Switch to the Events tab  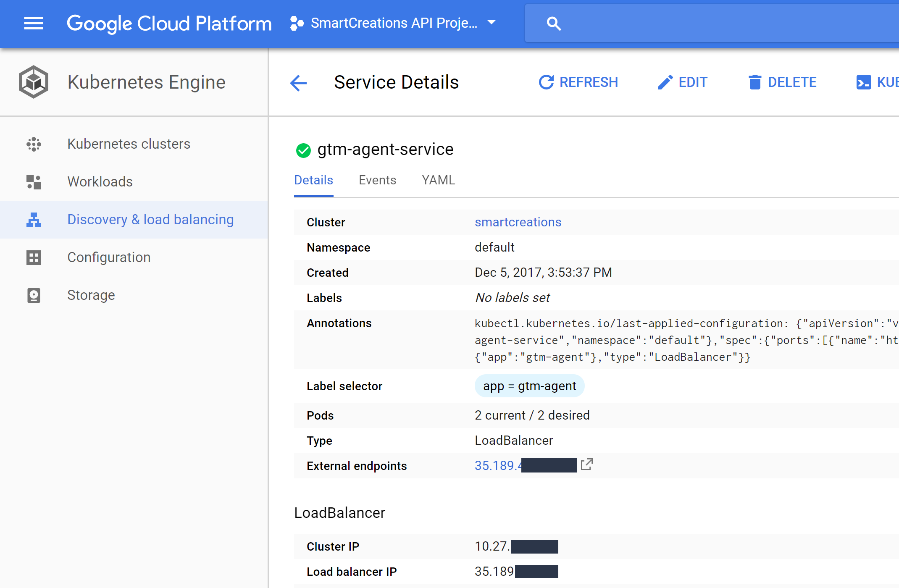[x=377, y=180]
